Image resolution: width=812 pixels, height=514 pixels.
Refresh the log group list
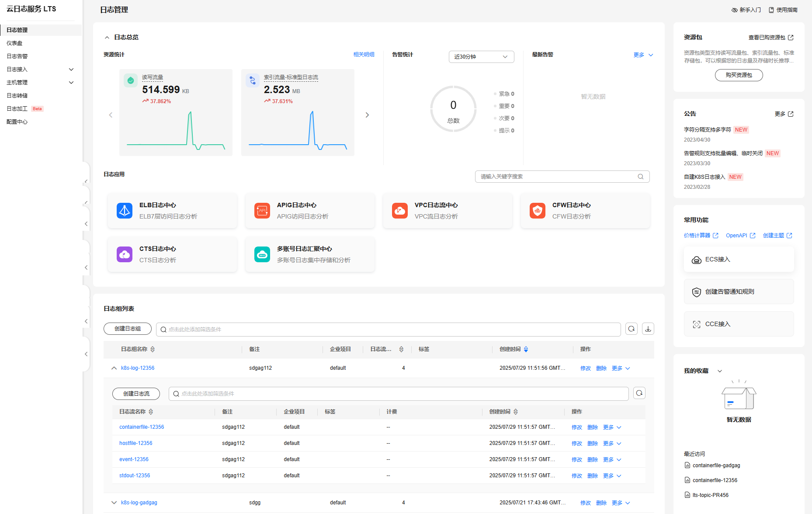click(632, 329)
